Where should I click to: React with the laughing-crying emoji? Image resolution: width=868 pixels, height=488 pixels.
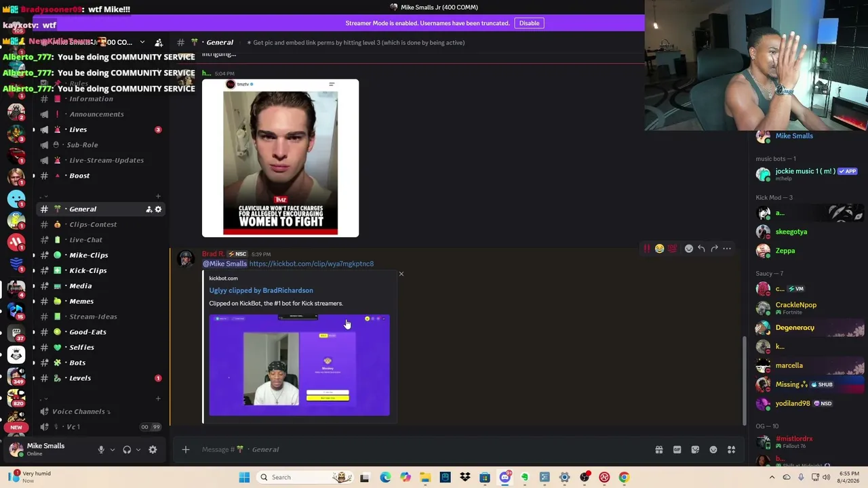click(659, 249)
